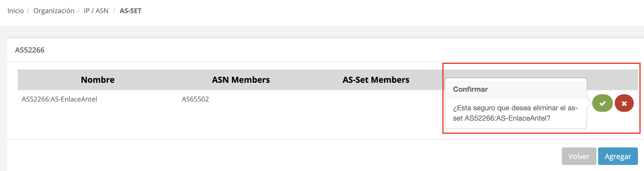Click the empty AS-Set Members cell in the row
Screen dimensions: 644x171
(x=376, y=99)
